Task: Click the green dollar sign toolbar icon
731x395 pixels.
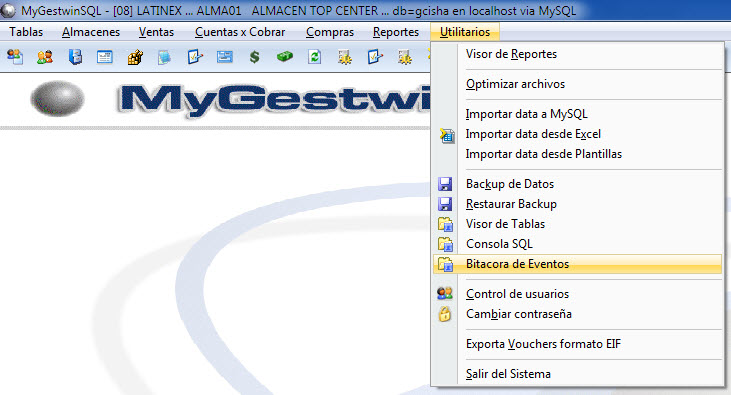Action: pos(255,57)
